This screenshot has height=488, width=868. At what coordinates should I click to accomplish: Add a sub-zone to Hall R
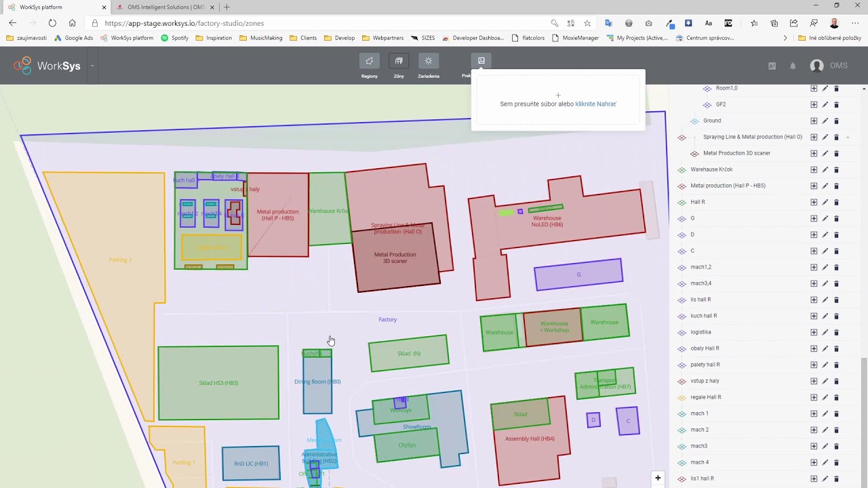pos(814,202)
